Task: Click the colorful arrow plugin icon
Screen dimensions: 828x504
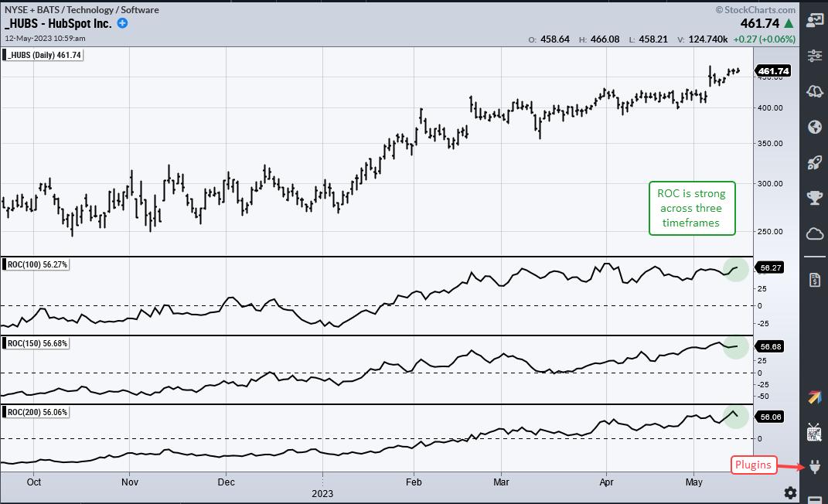Action: tap(814, 397)
